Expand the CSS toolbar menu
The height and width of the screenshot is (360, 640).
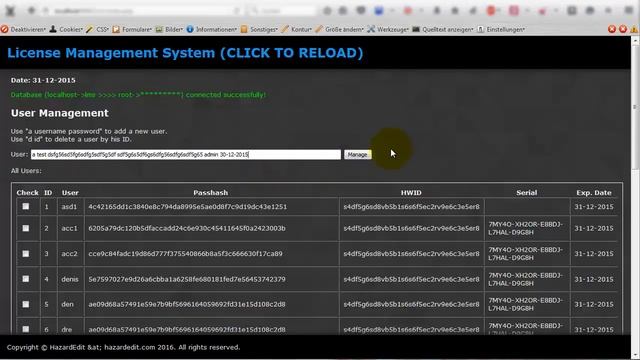pos(98,29)
